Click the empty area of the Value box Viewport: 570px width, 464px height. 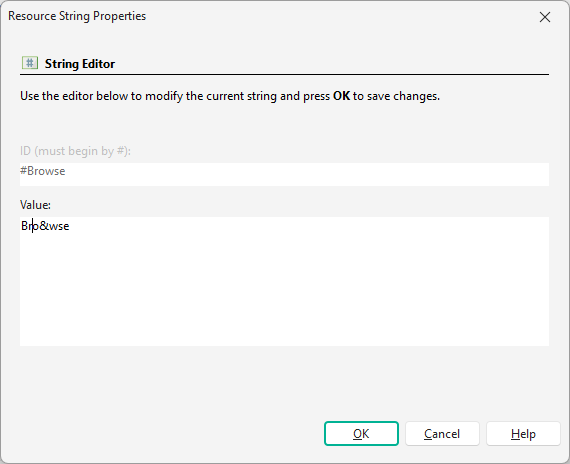(284, 291)
